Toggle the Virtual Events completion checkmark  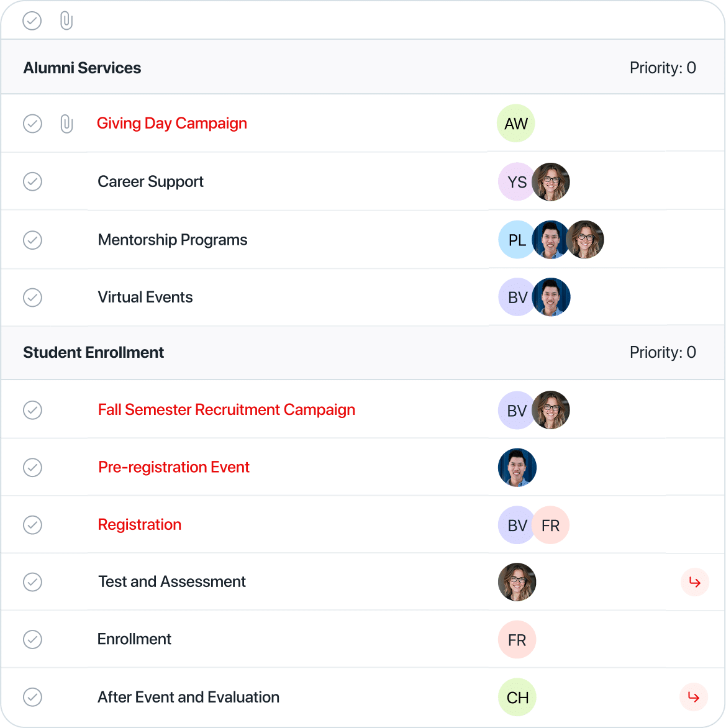(x=32, y=297)
